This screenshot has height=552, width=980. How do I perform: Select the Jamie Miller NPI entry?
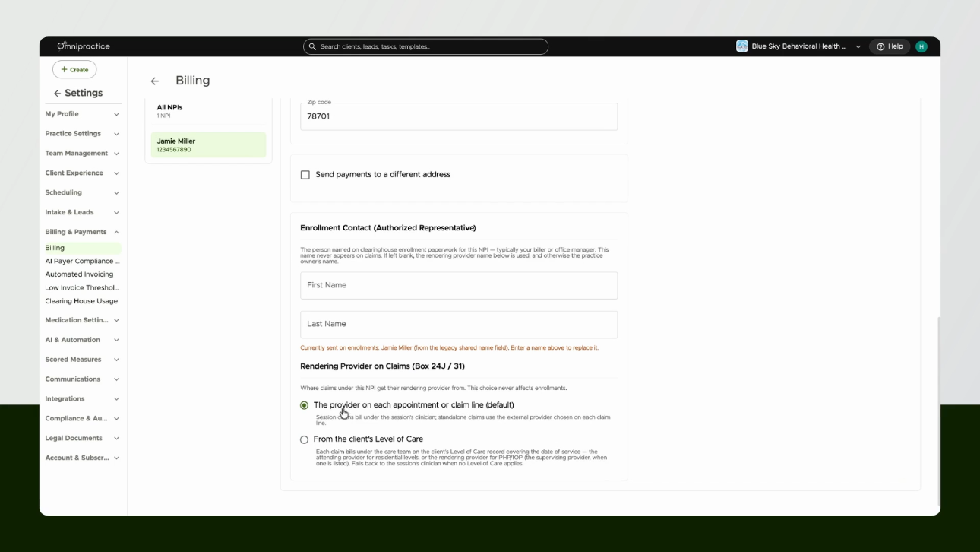208,145
